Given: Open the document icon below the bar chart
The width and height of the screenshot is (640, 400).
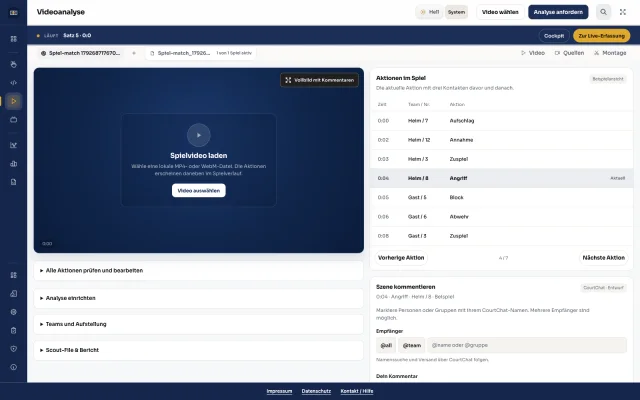Looking at the screenshot, I should 13,182.
